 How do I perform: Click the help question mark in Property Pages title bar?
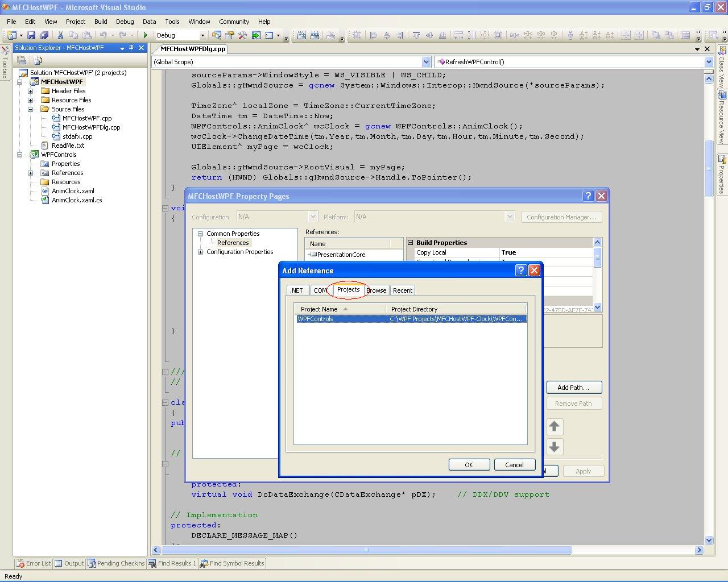[588, 196]
